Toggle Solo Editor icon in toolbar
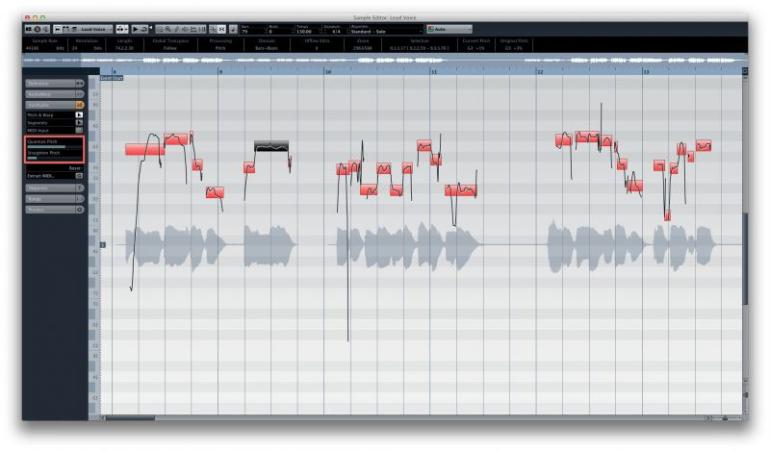770x451 pixels. coord(28,29)
